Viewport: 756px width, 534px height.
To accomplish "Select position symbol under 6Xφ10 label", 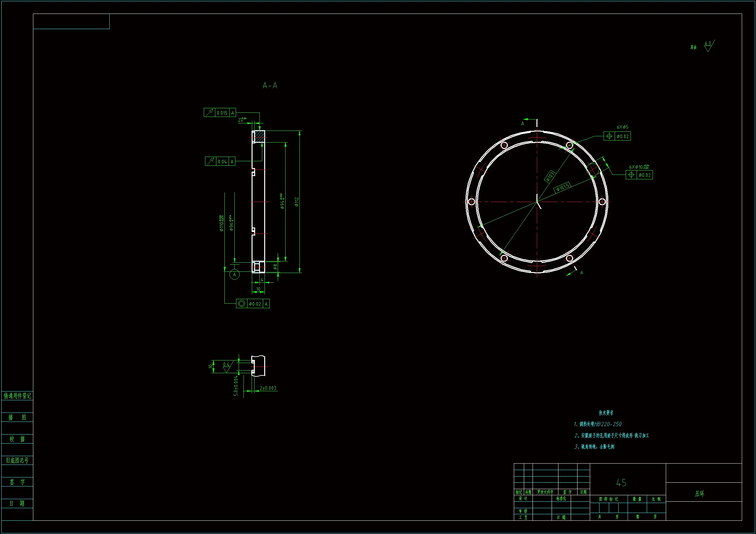I will (x=631, y=175).
